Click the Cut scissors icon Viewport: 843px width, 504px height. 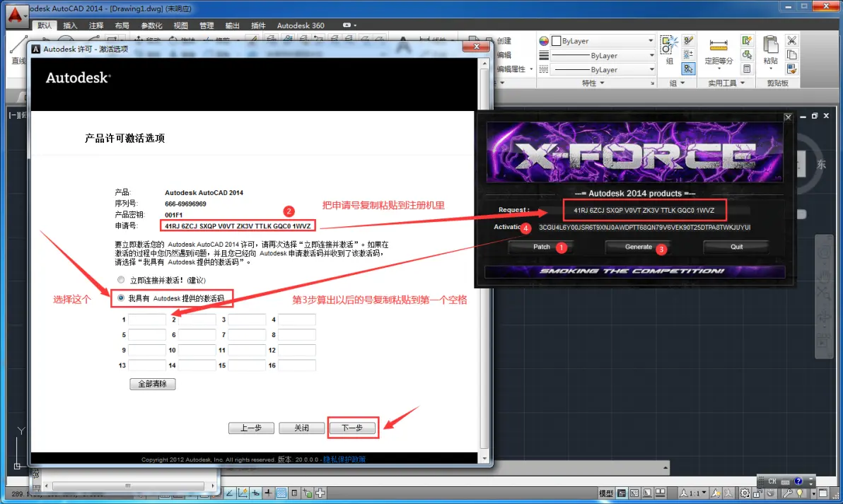[x=791, y=41]
